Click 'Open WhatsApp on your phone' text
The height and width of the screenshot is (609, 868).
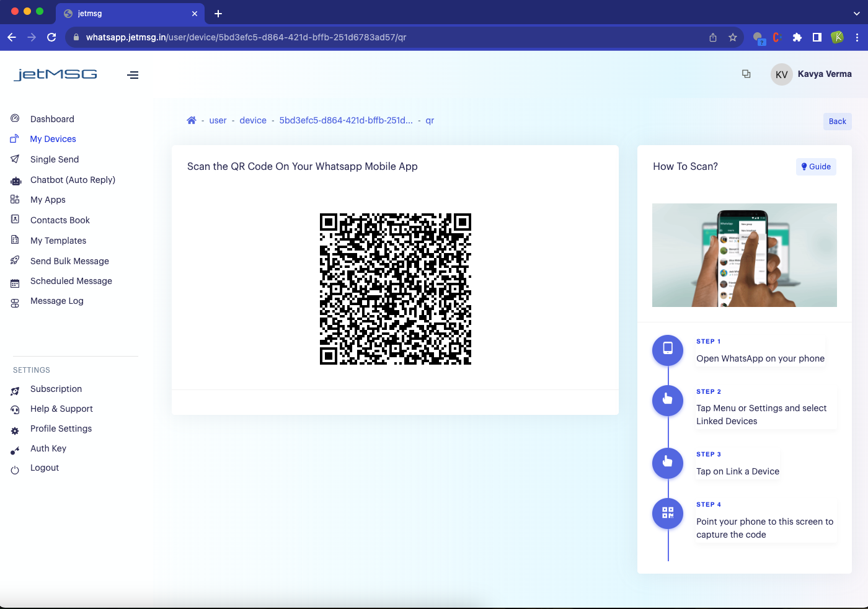point(760,358)
